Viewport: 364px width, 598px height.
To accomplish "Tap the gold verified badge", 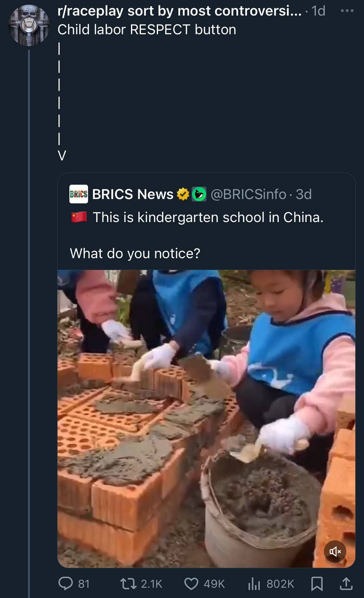I will coord(183,194).
